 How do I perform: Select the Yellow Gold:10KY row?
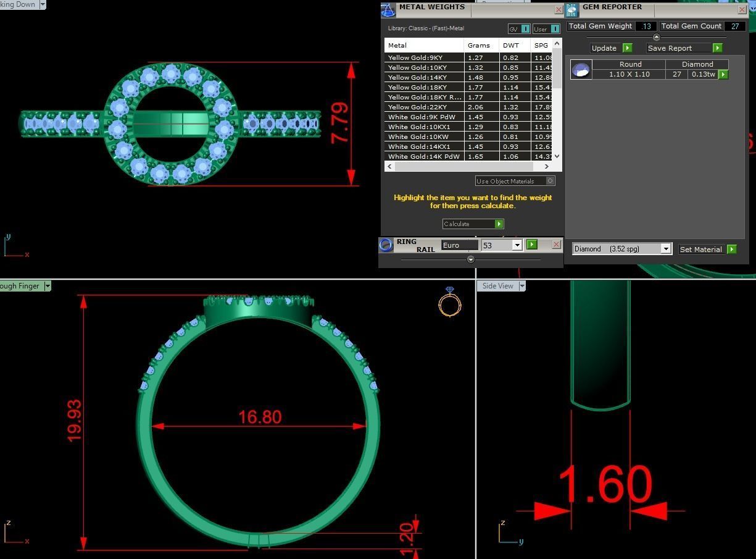pos(468,67)
